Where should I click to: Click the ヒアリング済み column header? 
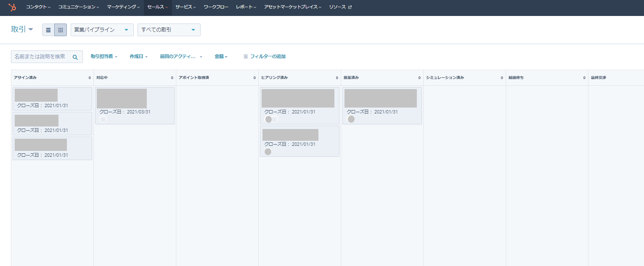point(299,78)
